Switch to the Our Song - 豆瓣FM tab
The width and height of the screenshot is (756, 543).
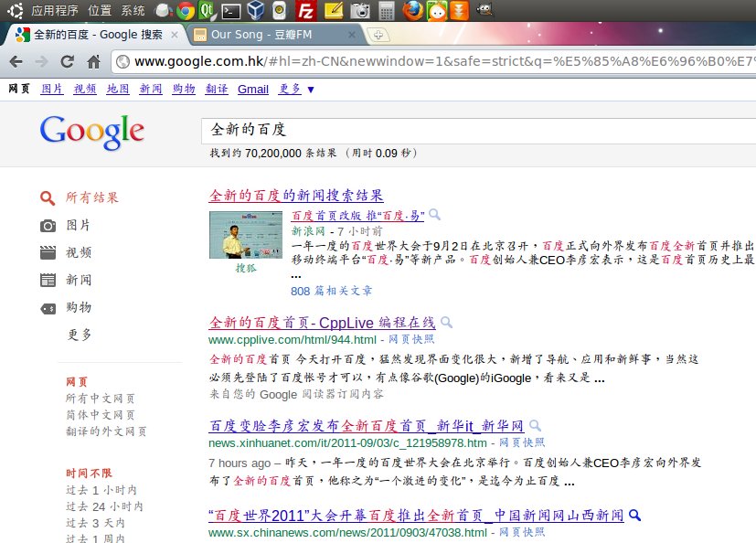click(x=275, y=35)
